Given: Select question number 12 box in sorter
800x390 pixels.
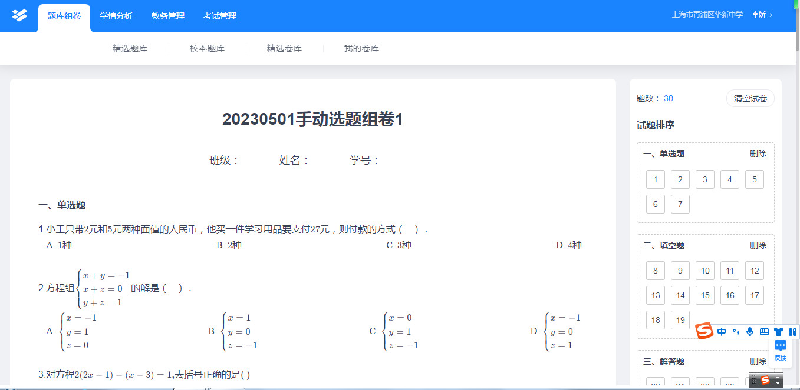Looking at the screenshot, I should (x=754, y=271).
